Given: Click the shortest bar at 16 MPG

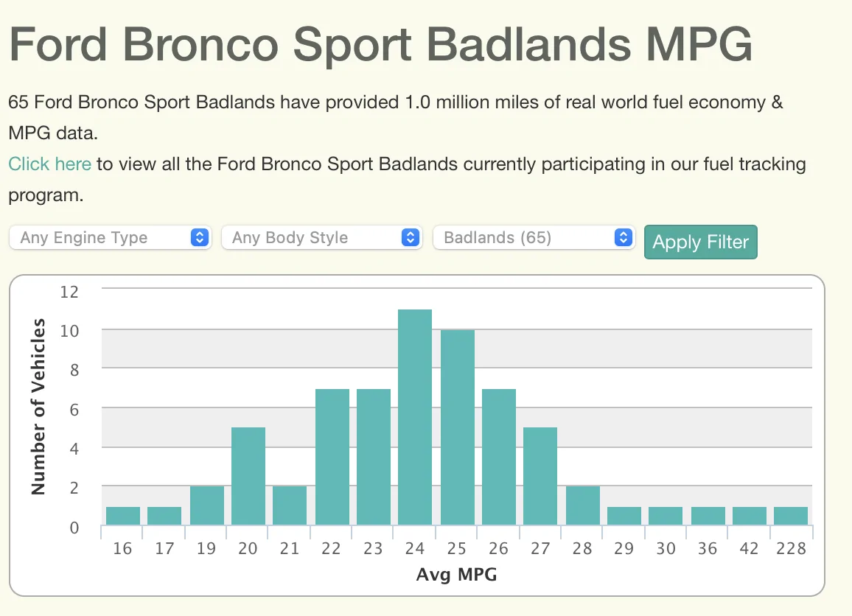Looking at the screenshot, I should (x=122, y=517).
